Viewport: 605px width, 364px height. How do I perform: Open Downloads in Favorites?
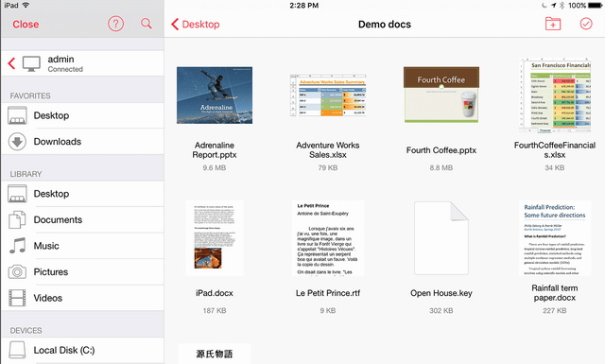click(x=82, y=142)
